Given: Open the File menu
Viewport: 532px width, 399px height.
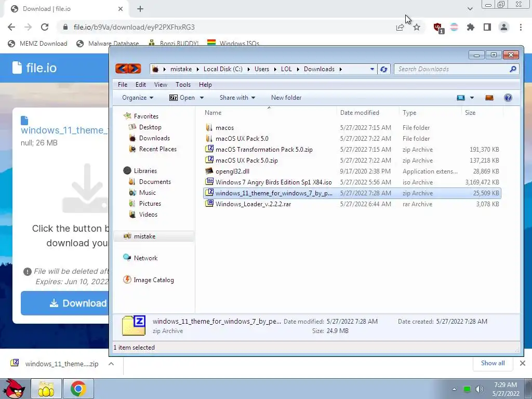Looking at the screenshot, I should click(123, 85).
